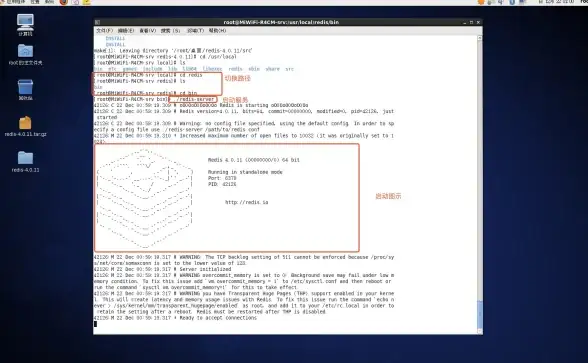Open the network status tray icon
The image size is (588, 363).
point(491,2)
